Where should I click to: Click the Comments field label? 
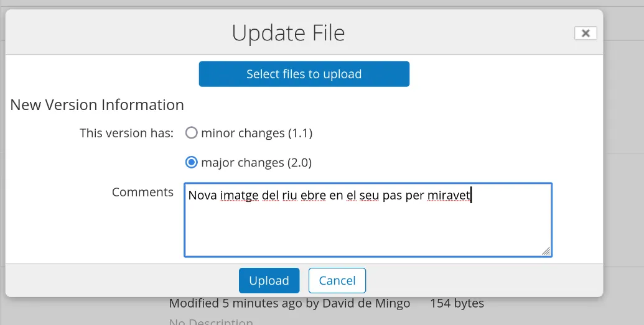click(x=142, y=192)
